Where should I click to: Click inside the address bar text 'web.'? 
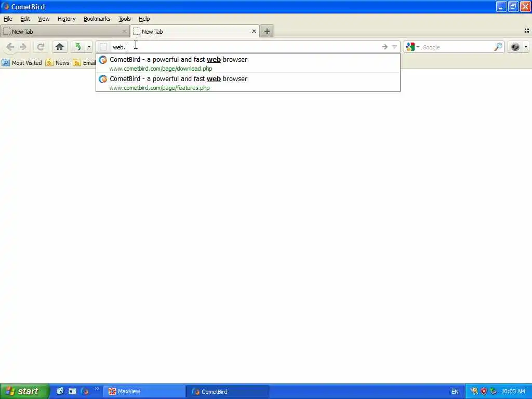(119, 47)
